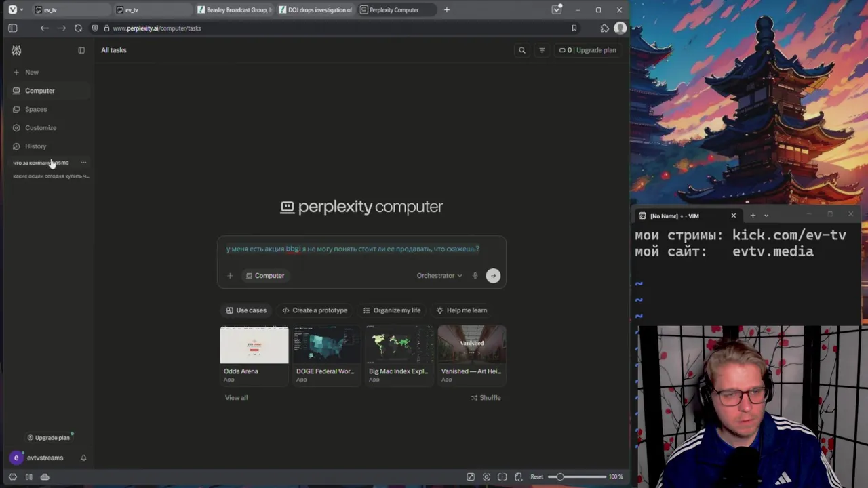Viewport: 868px width, 488px height.
Task: Open the DOGE Federal Workforce app thumbnail
Action: tap(327, 346)
